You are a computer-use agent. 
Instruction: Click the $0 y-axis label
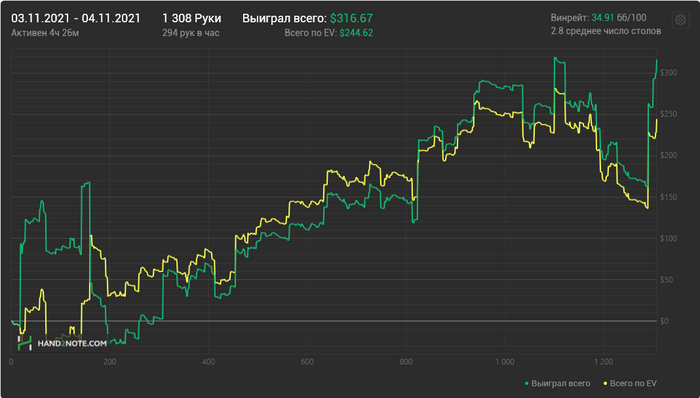[x=664, y=321]
